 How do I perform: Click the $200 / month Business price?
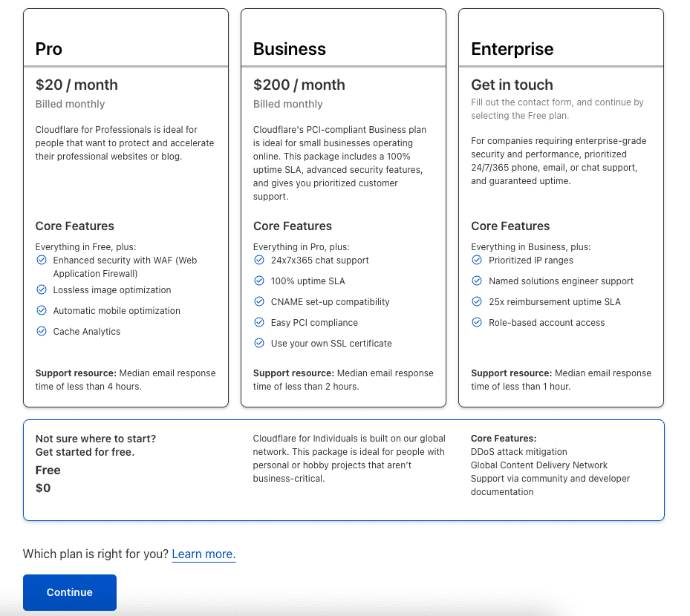click(x=299, y=85)
